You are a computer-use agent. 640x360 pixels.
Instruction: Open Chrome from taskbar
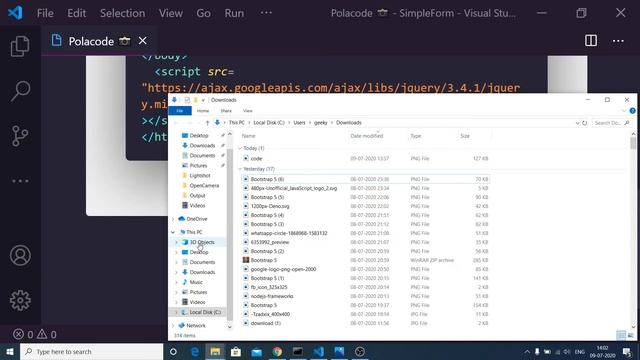(x=277, y=351)
